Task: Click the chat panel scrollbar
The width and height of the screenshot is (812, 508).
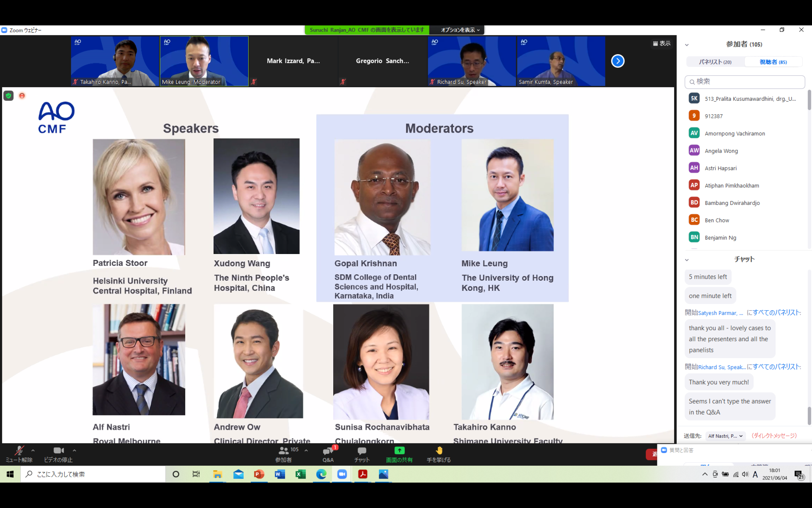Action: tap(809, 416)
